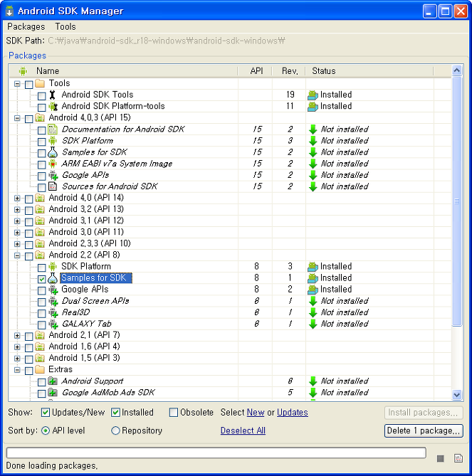Viewport: 472px width, 476px height.
Task: Click the Android Support extras icon
Action: [x=53, y=381]
